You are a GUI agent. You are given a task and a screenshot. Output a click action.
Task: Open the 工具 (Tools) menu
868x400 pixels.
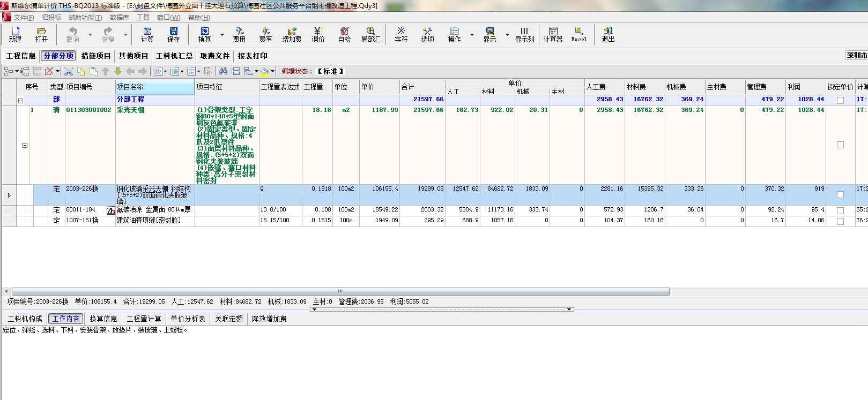pos(143,18)
